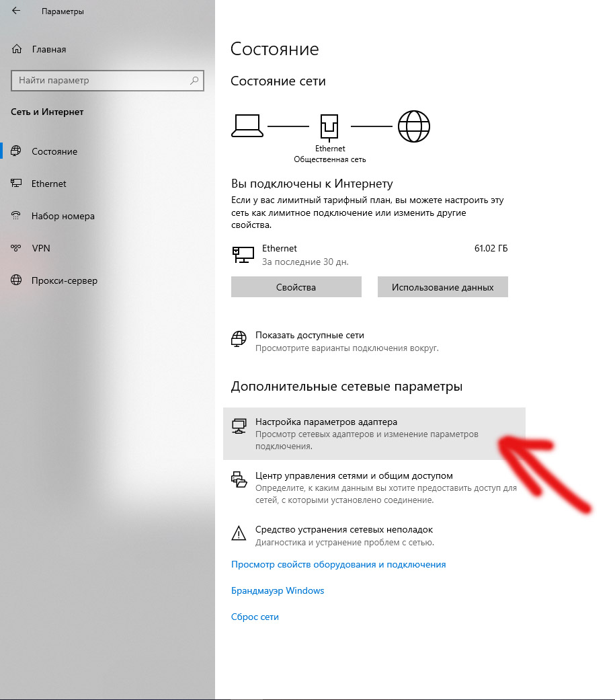Open Настройка параметров адаптера
The image size is (615, 700).
(x=374, y=434)
